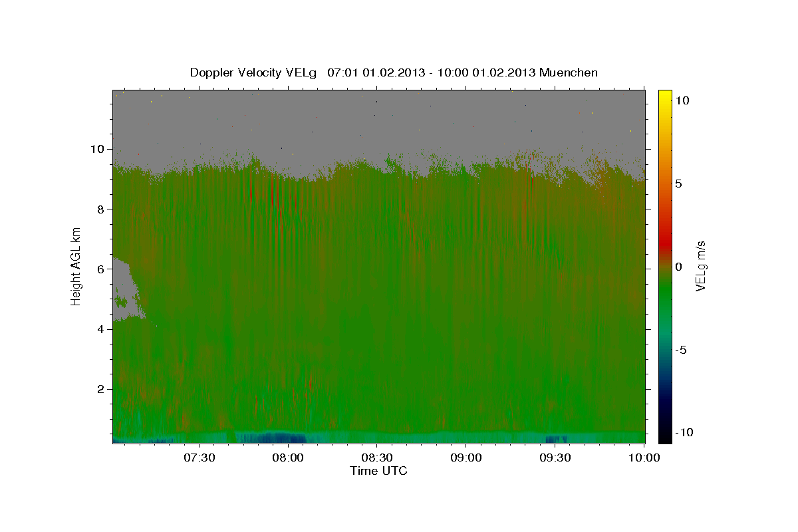Screen dimensions: 798x532
Task: Click the colorbar value 5 label
Action: point(680,183)
